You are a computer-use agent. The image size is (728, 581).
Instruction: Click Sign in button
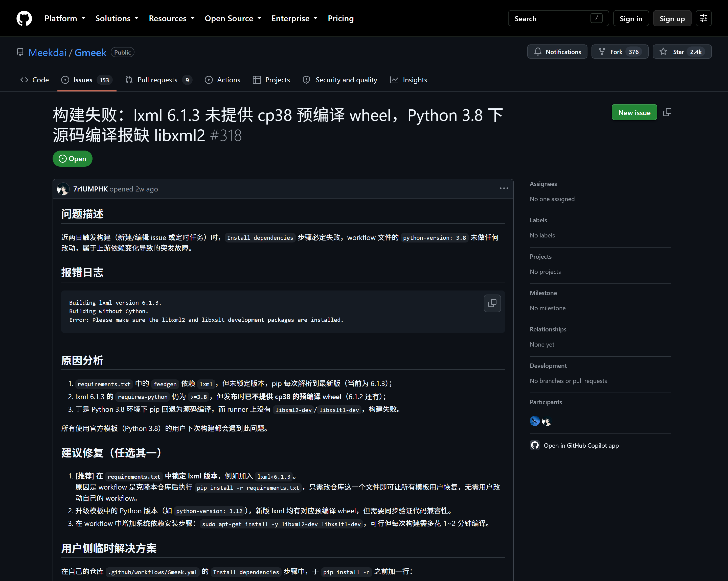(x=631, y=18)
